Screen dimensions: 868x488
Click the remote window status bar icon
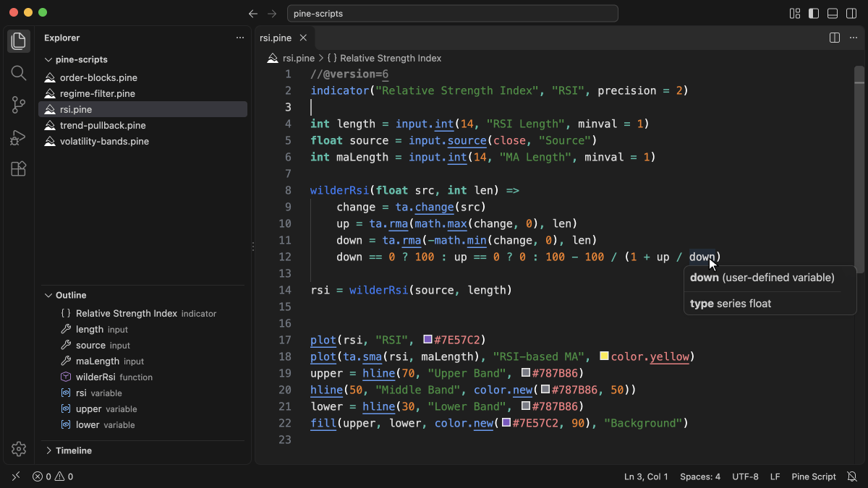pos(16,477)
